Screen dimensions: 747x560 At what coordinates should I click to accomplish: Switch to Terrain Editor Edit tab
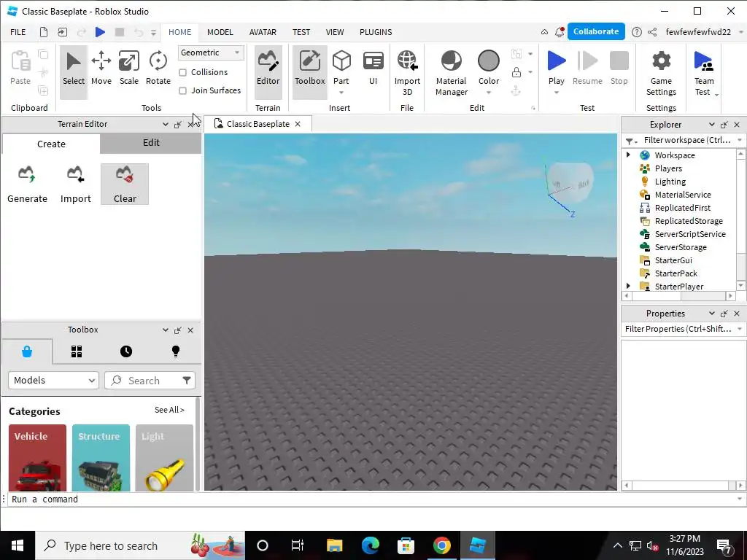(151, 142)
